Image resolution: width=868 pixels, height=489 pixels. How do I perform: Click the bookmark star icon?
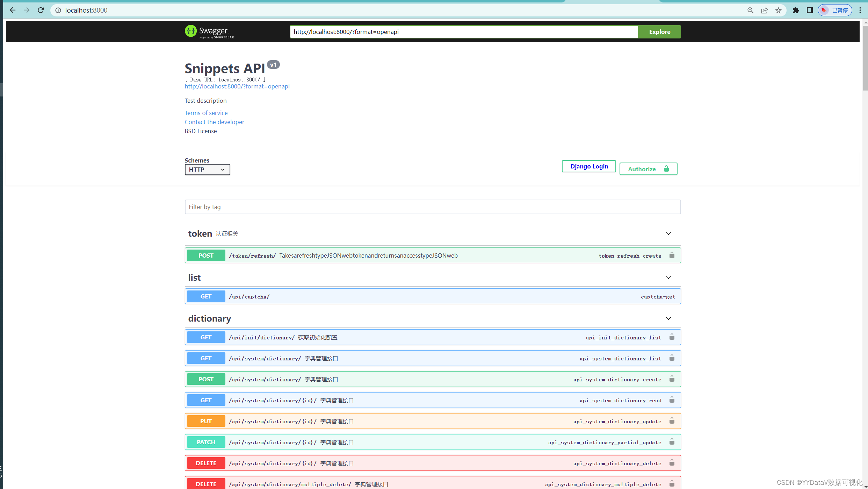pyautogui.click(x=778, y=10)
